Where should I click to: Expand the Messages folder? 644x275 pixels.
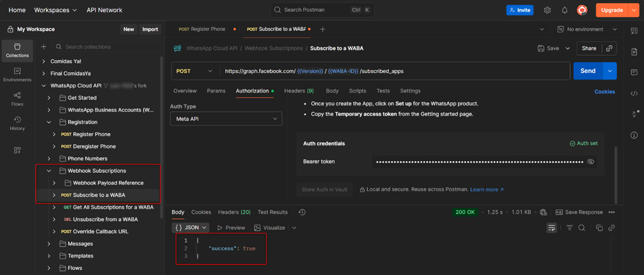49,244
